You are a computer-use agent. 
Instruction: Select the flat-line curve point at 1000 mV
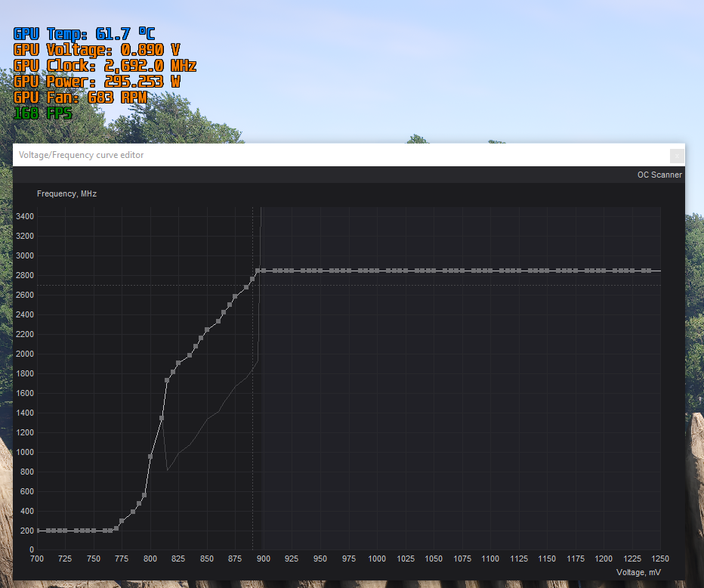click(x=377, y=271)
